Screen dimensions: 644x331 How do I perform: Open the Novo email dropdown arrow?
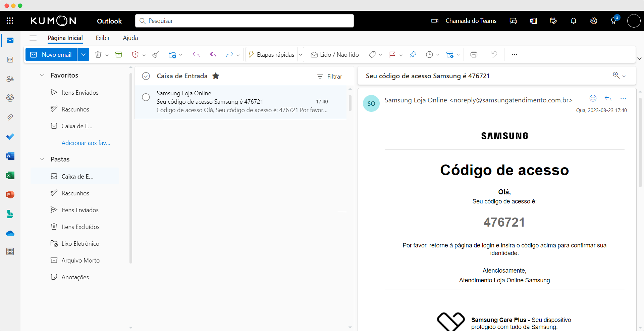[x=83, y=54]
